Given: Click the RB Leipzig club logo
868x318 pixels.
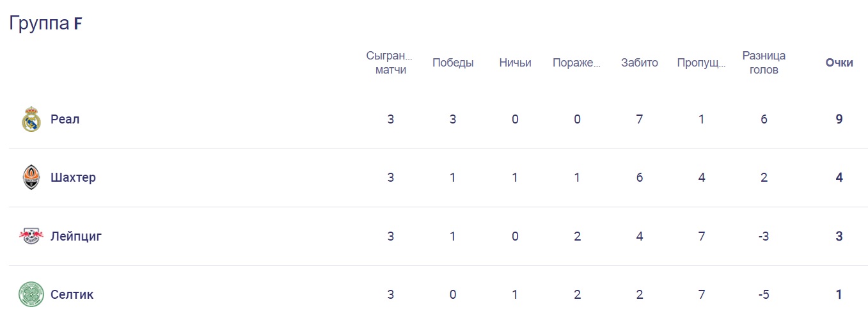Looking at the screenshot, I should (31, 236).
